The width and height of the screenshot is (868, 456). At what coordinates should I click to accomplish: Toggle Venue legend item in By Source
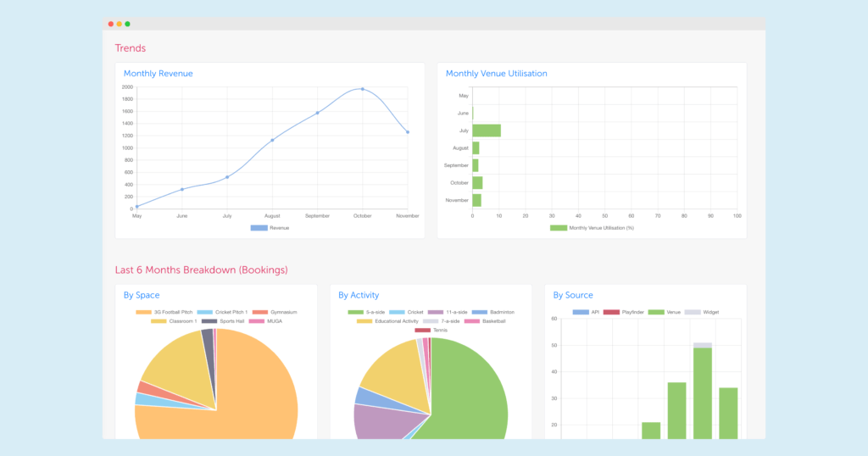(x=665, y=312)
